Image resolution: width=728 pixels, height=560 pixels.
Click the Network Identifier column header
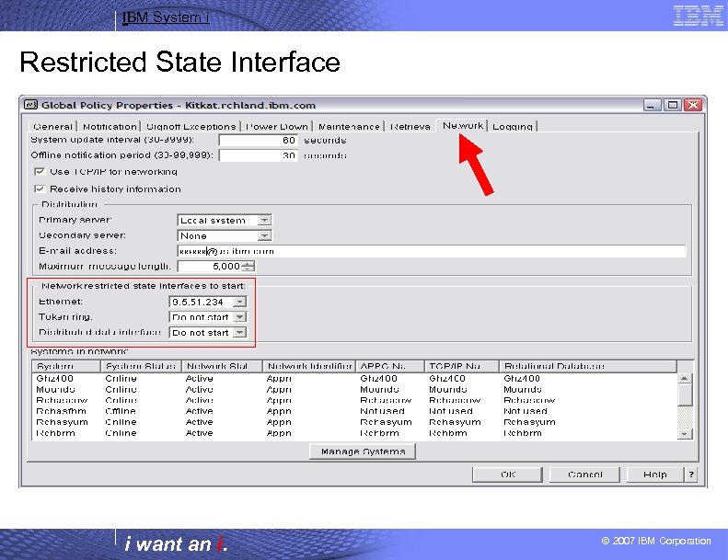pos(309,366)
